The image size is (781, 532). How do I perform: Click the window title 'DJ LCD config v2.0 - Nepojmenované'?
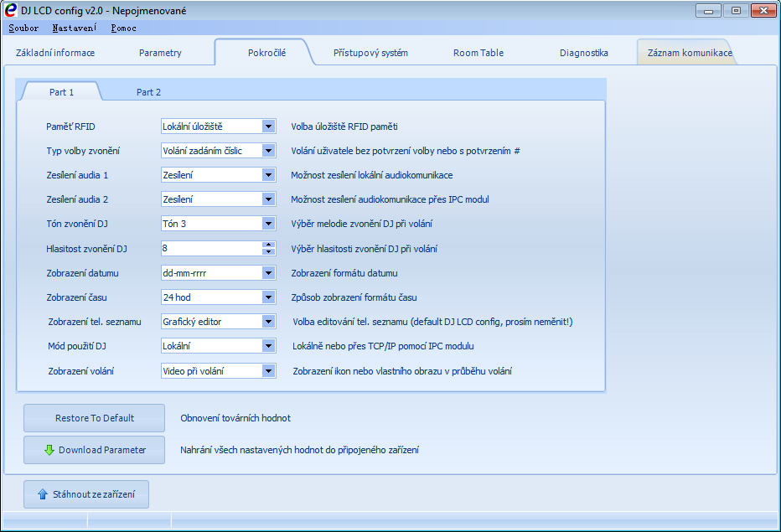(x=104, y=10)
